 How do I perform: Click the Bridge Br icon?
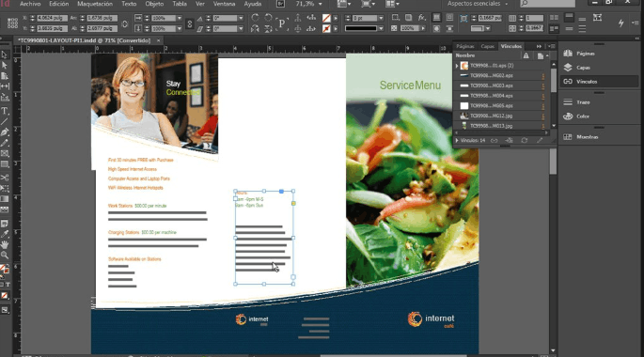[280, 4]
